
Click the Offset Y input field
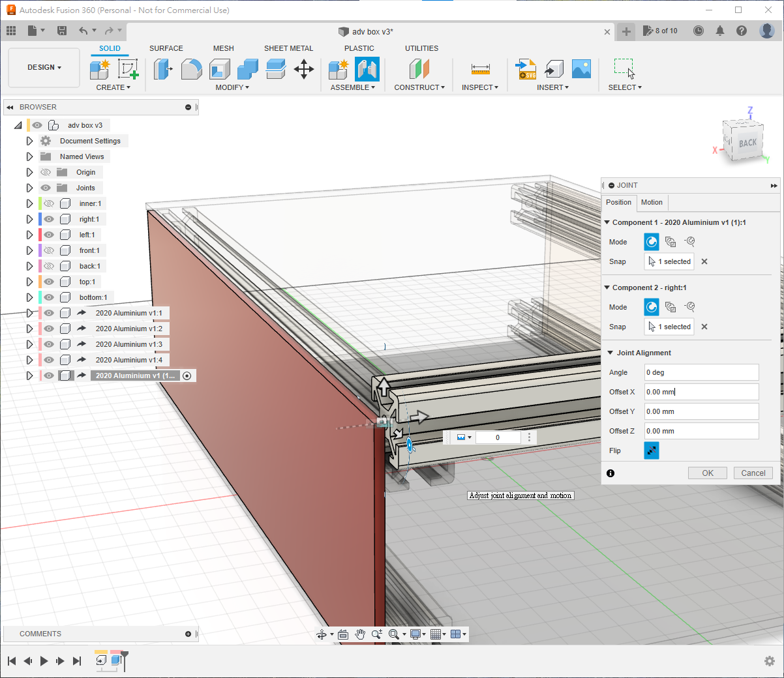coord(701,411)
